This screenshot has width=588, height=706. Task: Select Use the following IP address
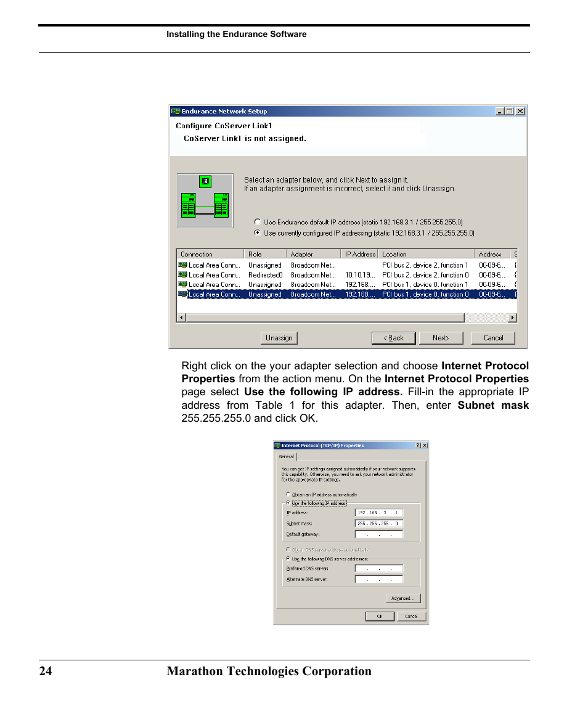(288, 503)
